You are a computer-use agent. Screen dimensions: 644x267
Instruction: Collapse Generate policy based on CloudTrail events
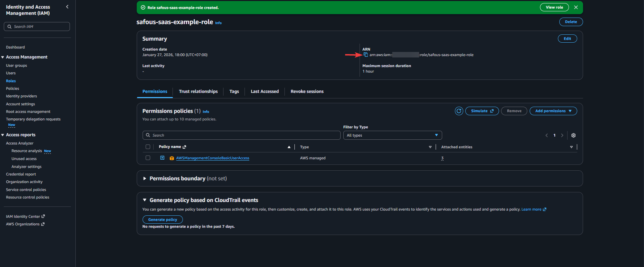145,200
